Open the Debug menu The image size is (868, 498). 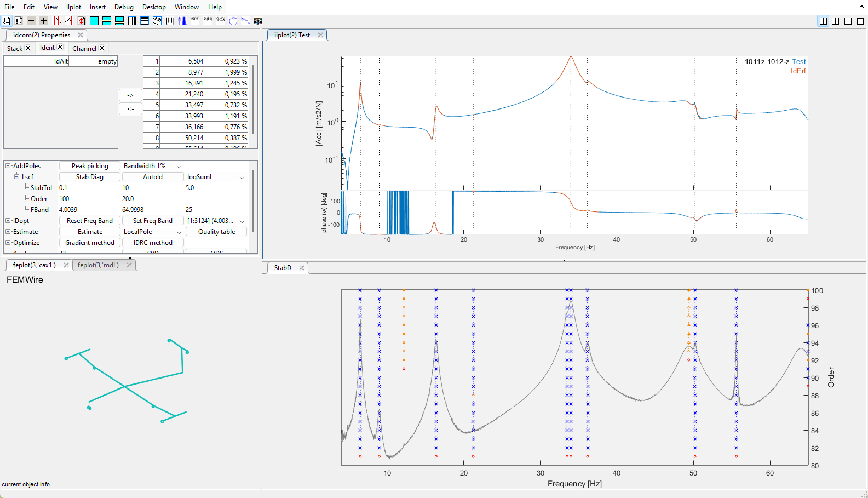(124, 7)
